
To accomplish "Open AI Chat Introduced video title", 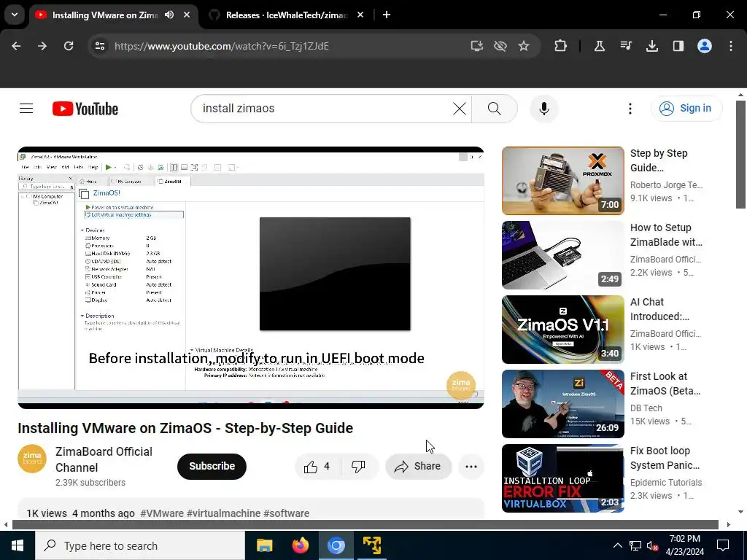I will point(659,309).
